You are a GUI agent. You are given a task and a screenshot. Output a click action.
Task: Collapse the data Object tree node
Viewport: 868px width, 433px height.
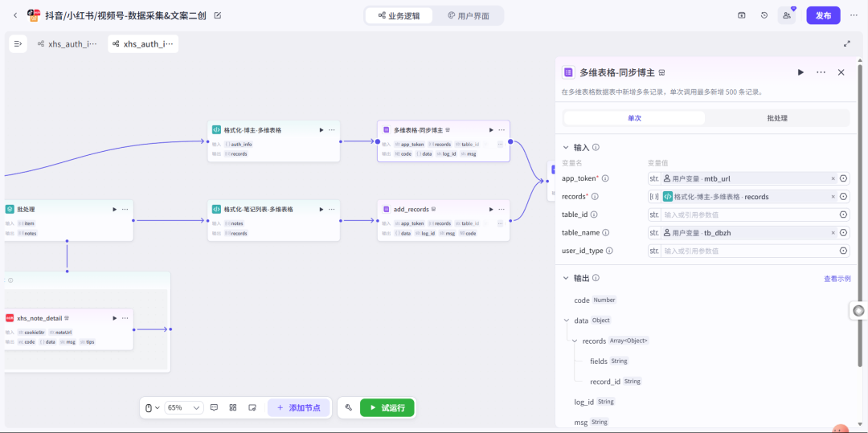point(567,321)
